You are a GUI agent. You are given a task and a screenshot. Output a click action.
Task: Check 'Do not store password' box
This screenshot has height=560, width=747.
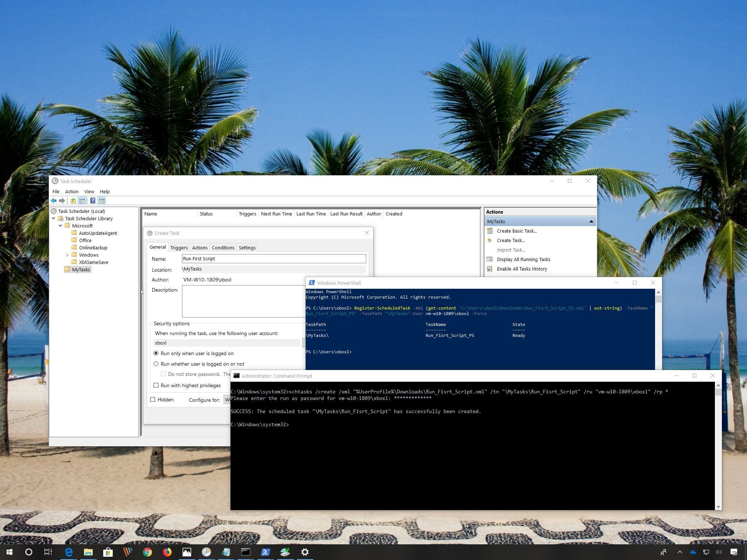pos(163,374)
